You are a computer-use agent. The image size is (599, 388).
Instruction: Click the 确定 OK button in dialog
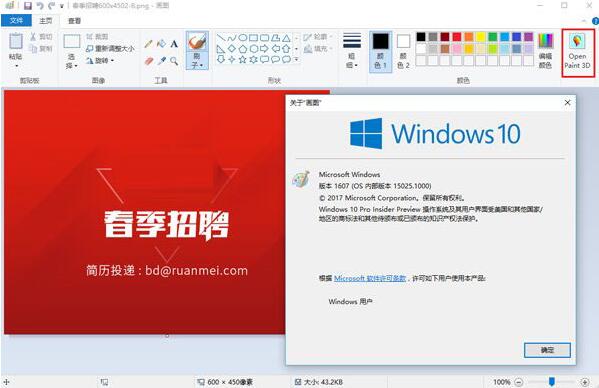pyautogui.click(x=547, y=350)
